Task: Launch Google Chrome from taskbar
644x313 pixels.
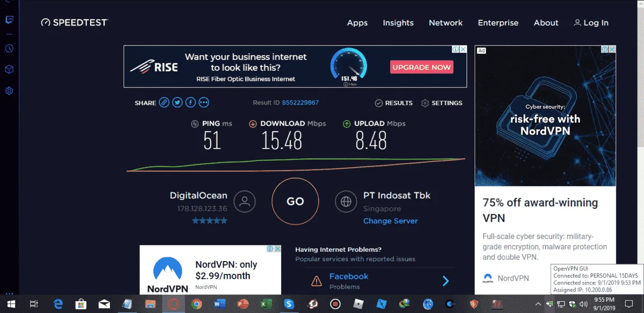Action: [x=196, y=304]
